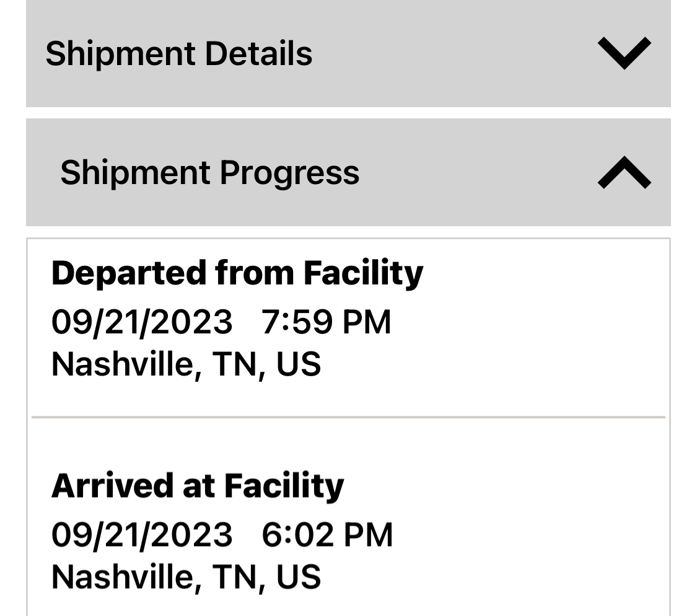Click the PM label next to 7:59
Viewport: 697px width, 616px height.
tap(367, 322)
